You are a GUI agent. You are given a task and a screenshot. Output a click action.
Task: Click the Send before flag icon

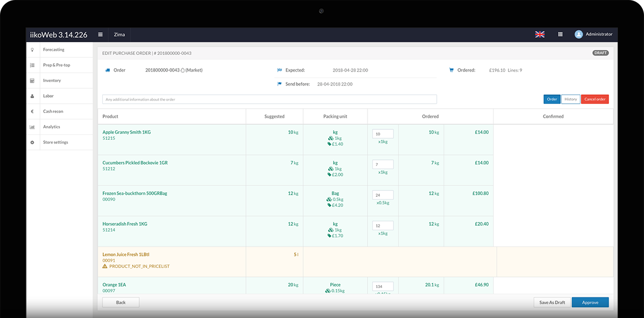click(x=280, y=84)
